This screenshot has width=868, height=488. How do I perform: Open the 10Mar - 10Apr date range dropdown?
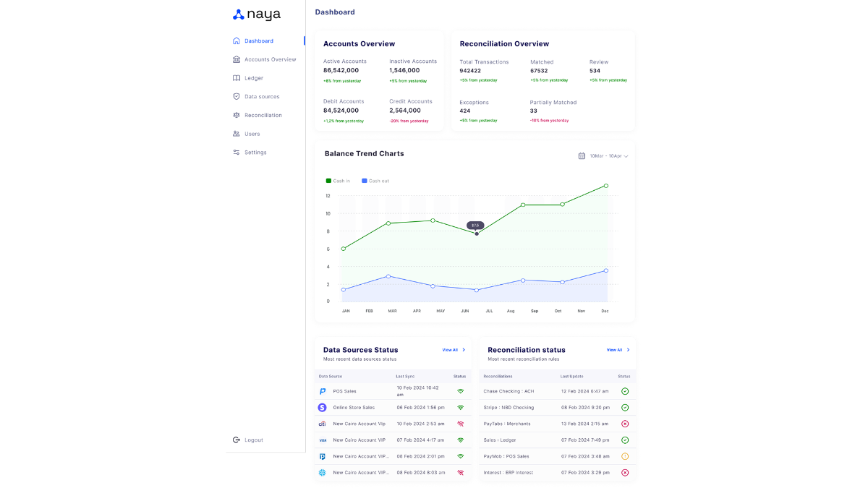click(609, 155)
